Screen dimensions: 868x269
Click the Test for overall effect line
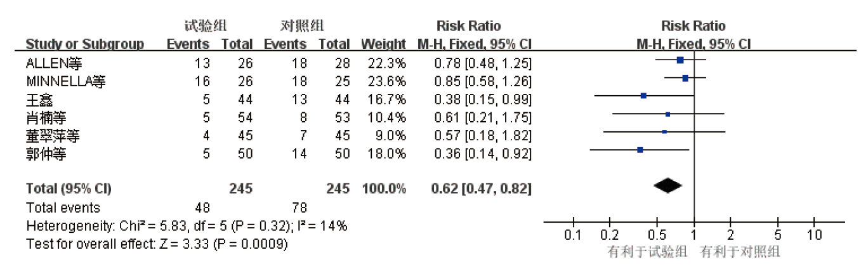157,244
